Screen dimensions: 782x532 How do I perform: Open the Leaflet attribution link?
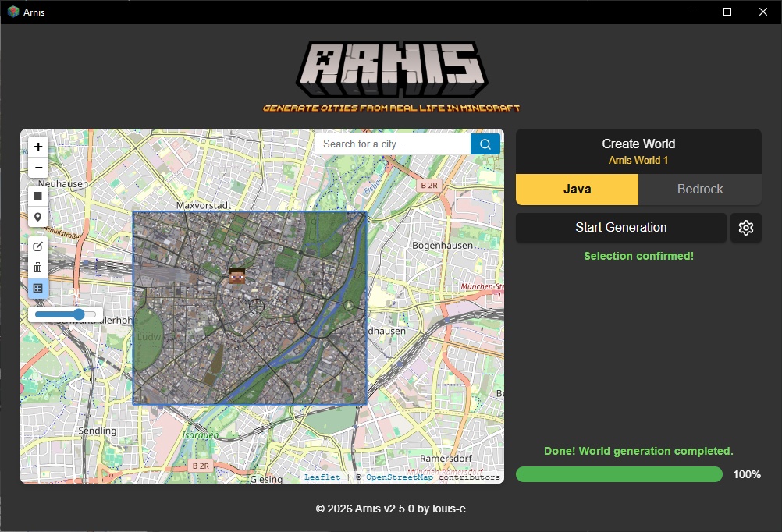322,477
